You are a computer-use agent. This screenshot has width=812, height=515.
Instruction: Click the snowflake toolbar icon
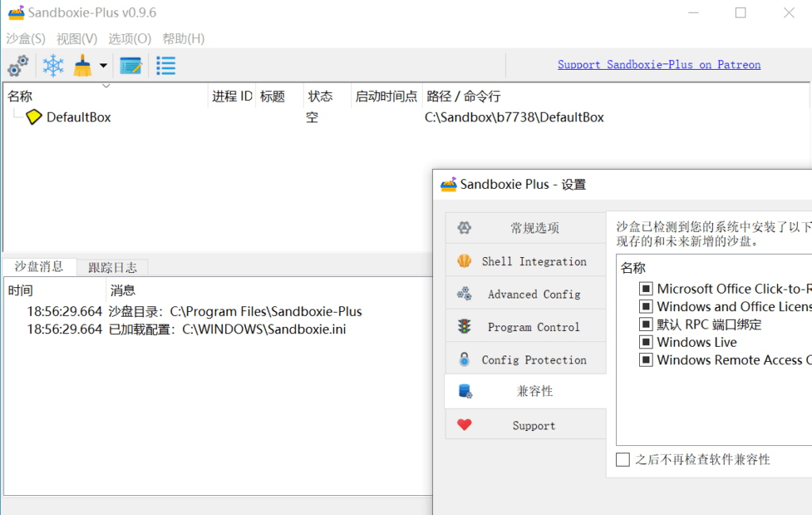53,66
